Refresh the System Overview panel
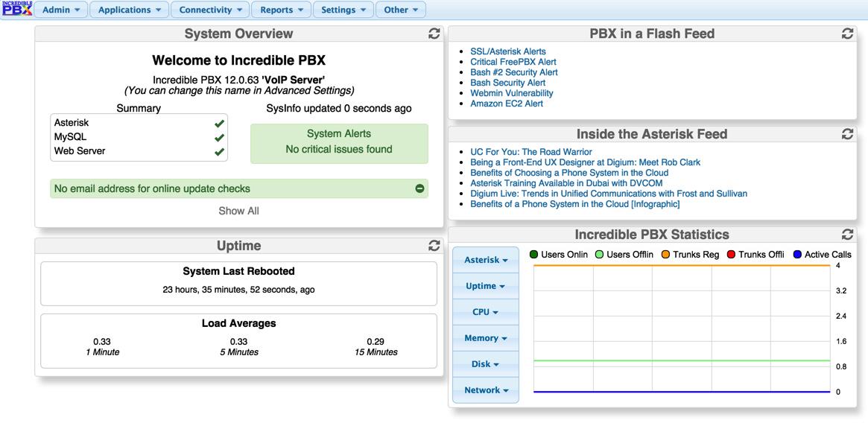This screenshot has width=868, height=423. [434, 34]
